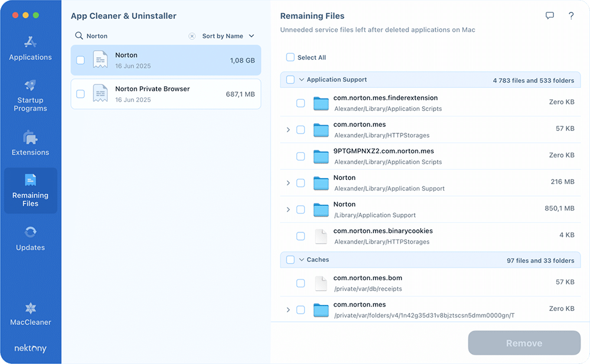Click the com.norton.mes.bom file name
The height and width of the screenshot is (364, 590).
(x=367, y=278)
